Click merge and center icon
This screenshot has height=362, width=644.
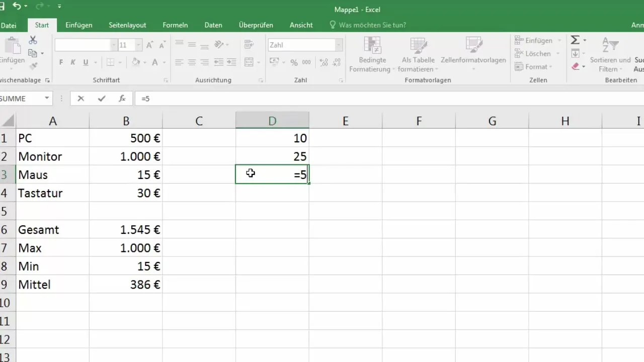(x=249, y=62)
